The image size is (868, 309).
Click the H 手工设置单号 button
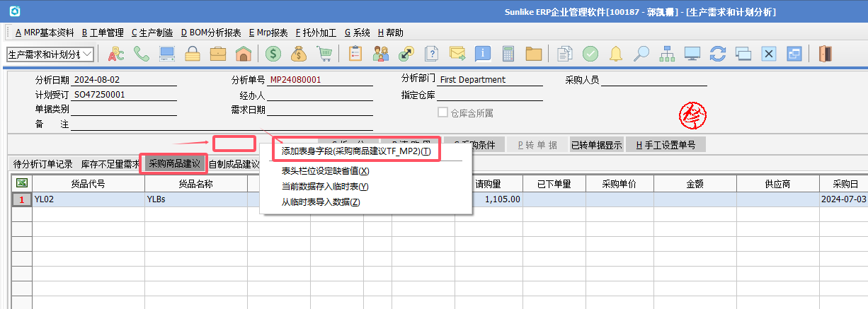(666, 145)
